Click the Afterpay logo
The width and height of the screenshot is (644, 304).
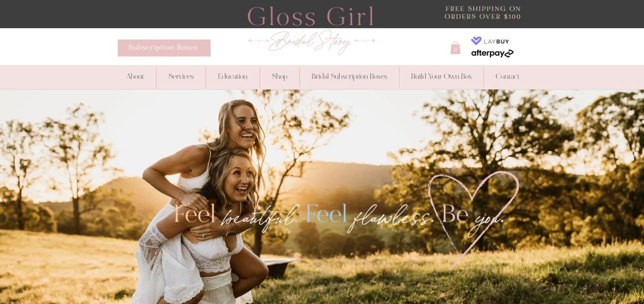coord(492,53)
